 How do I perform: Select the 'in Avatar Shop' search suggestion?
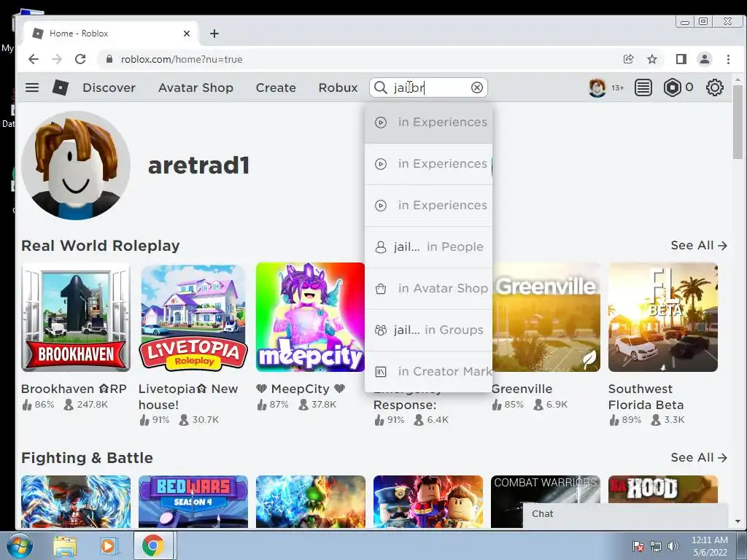[x=428, y=288]
